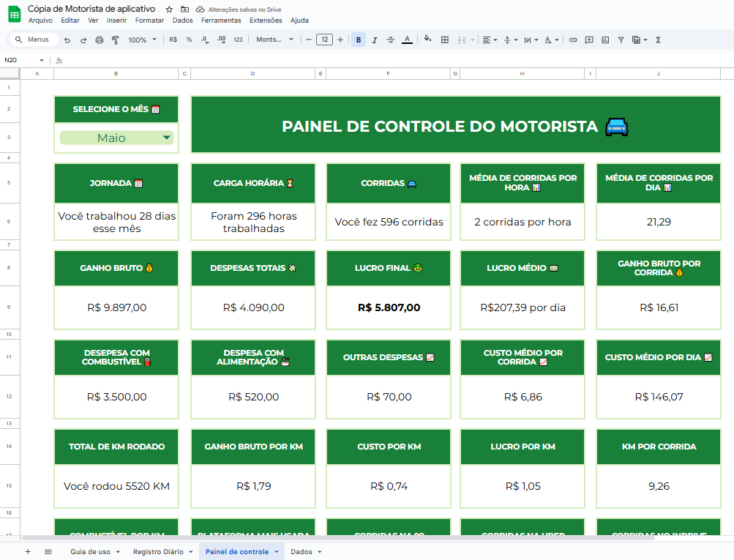Open the borders tool
734x560 pixels.
[444, 40]
